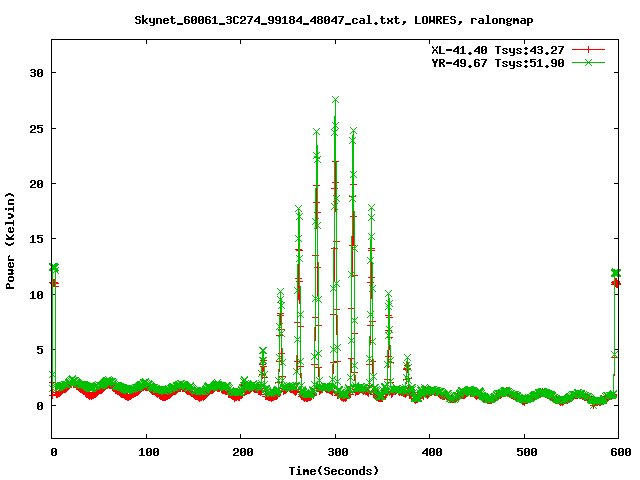Click the y-axis tick label 5
Viewport: 640px width, 480px height.
(40, 350)
